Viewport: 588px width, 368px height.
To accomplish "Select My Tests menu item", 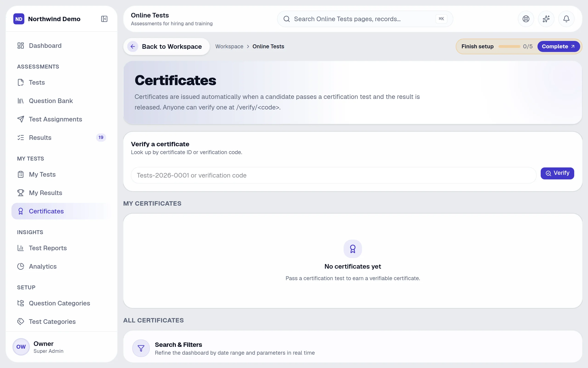I will [x=61, y=175].
